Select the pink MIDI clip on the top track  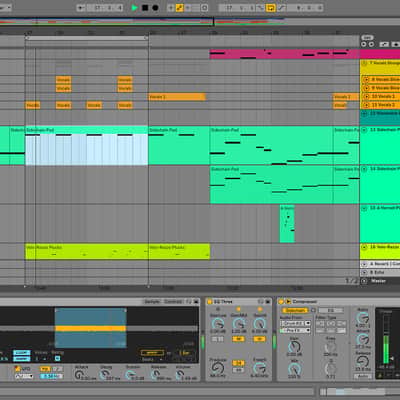(x=284, y=54)
